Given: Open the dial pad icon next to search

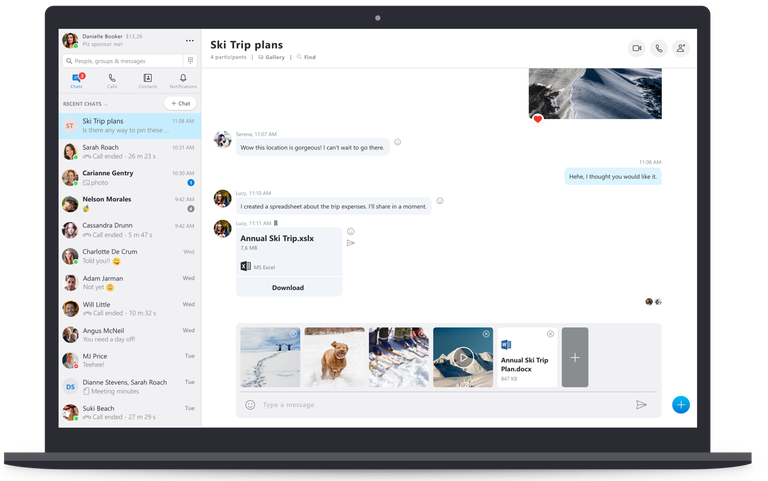Looking at the screenshot, I should 190,61.
